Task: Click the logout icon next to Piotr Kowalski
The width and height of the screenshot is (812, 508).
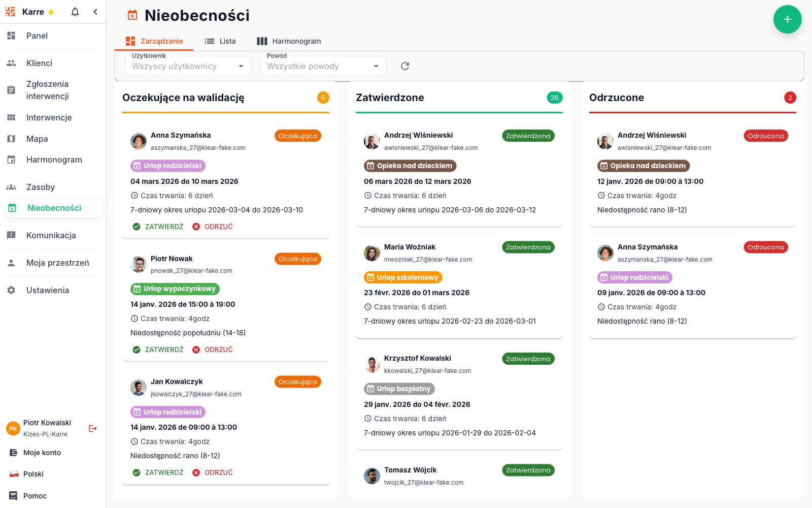Action: pos(92,428)
